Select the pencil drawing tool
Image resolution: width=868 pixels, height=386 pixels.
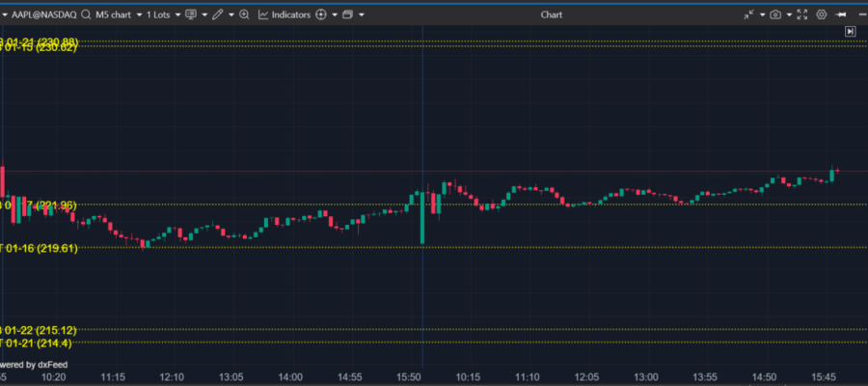pos(218,14)
